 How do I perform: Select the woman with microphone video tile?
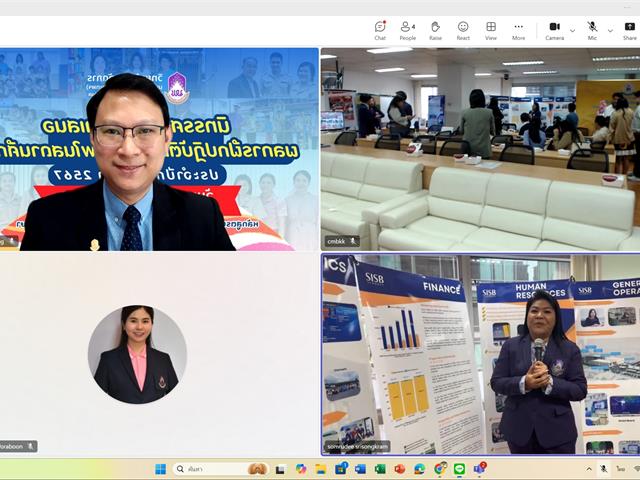pos(480,354)
